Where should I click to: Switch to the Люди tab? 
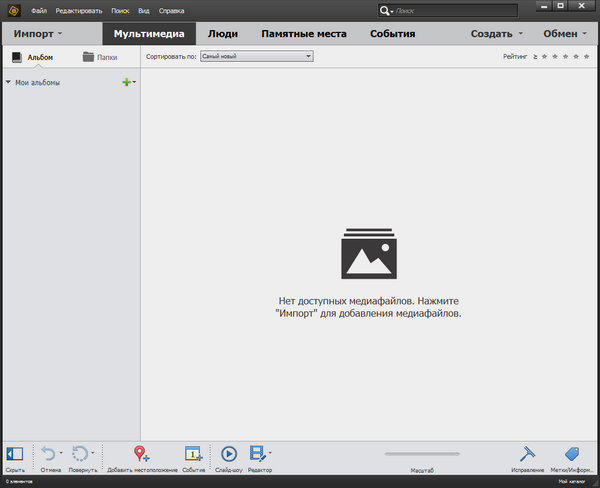click(222, 34)
